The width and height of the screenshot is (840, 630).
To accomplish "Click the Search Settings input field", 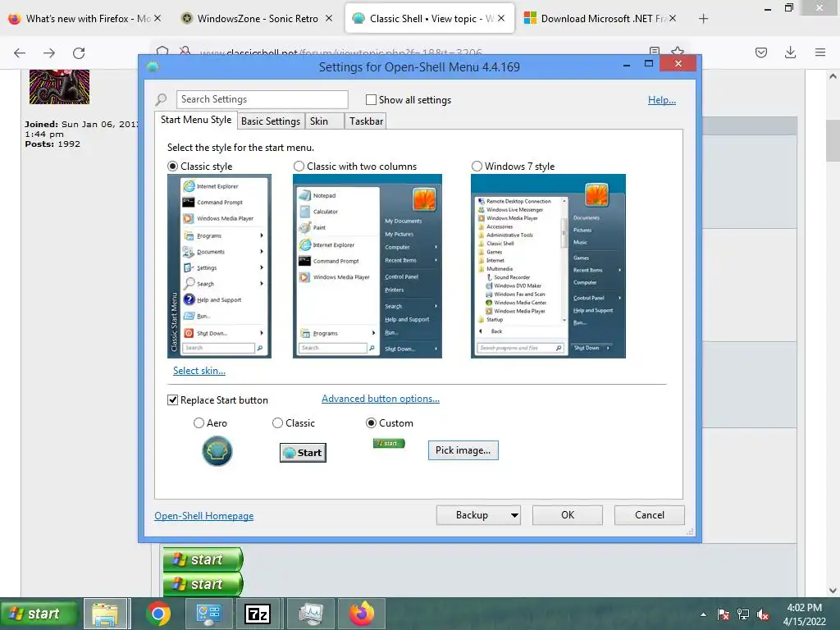I will 262,99.
